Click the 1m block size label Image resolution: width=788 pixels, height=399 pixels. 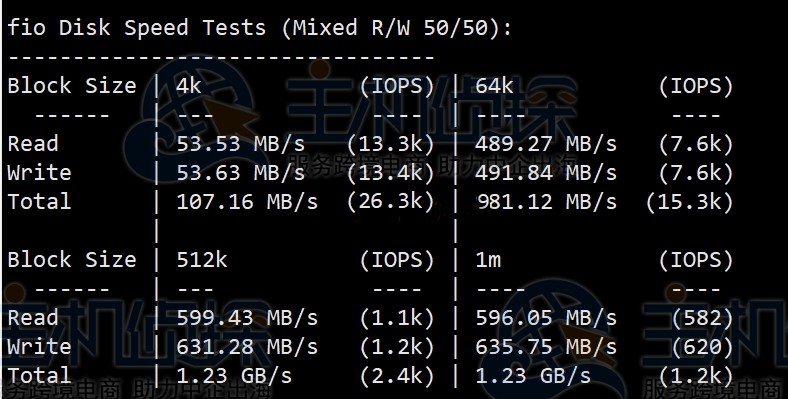[488, 260]
